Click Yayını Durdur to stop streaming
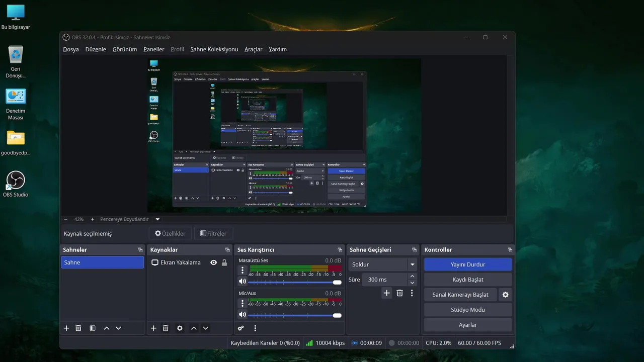644x362 pixels. tap(468, 264)
